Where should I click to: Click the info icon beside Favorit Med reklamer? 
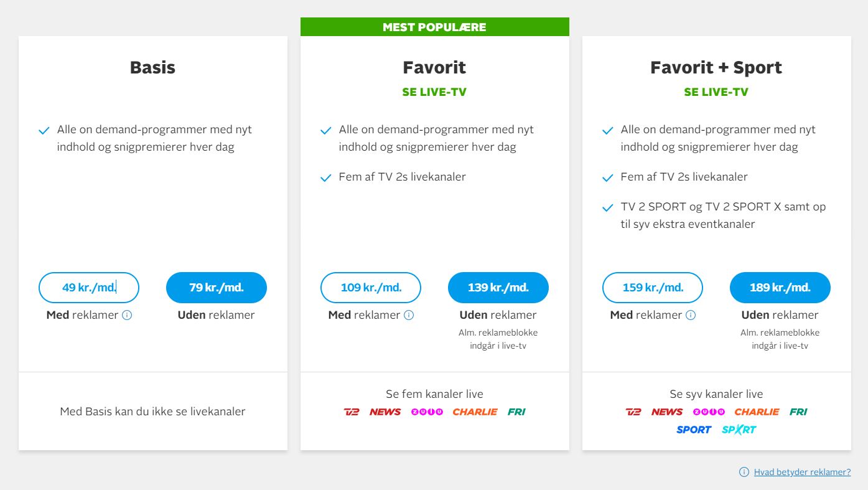[x=409, y=315]
